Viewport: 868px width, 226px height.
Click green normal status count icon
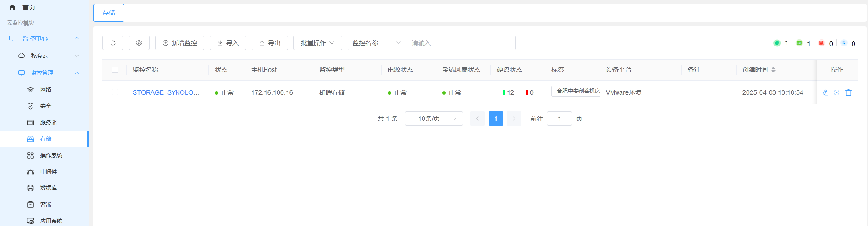click(799, 43)
